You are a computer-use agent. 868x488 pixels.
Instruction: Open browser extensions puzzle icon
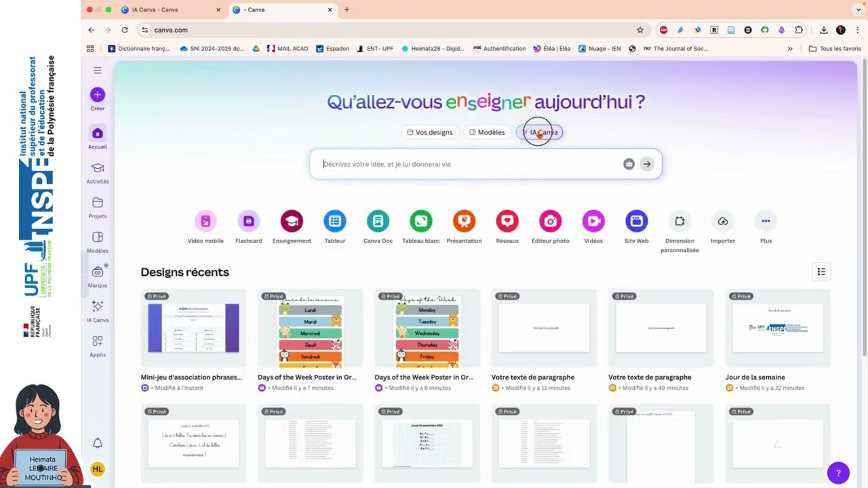[799, 30]
